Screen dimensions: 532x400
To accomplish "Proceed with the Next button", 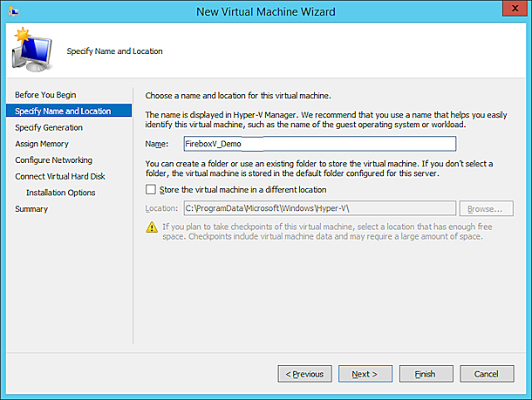I will click(365, 374).
